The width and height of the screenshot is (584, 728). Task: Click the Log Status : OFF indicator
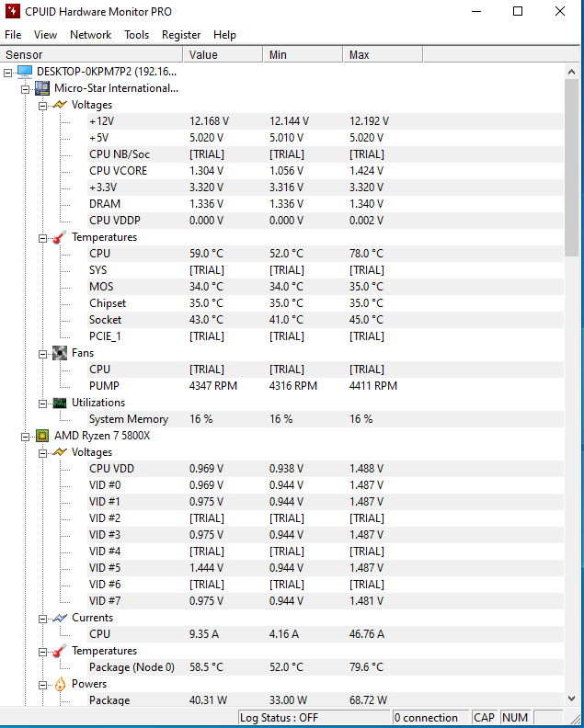tap(314, 718)
